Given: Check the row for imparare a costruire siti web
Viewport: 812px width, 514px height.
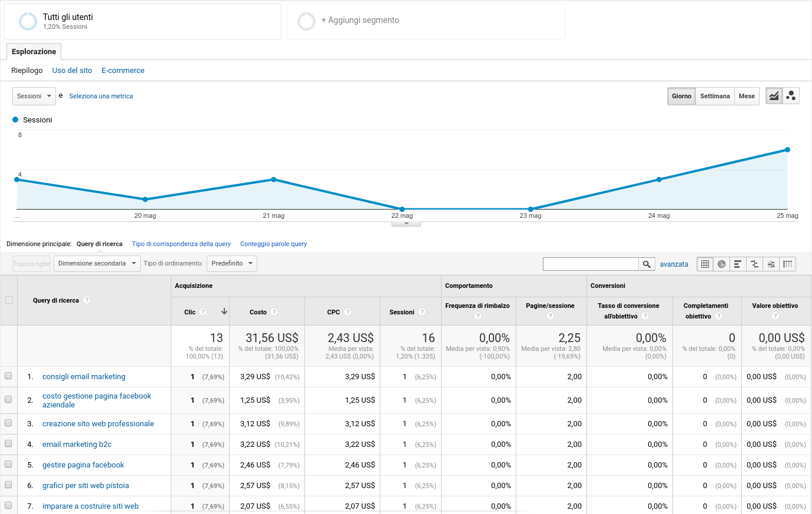Looking at the screenshot, I should tap(8, 505).
